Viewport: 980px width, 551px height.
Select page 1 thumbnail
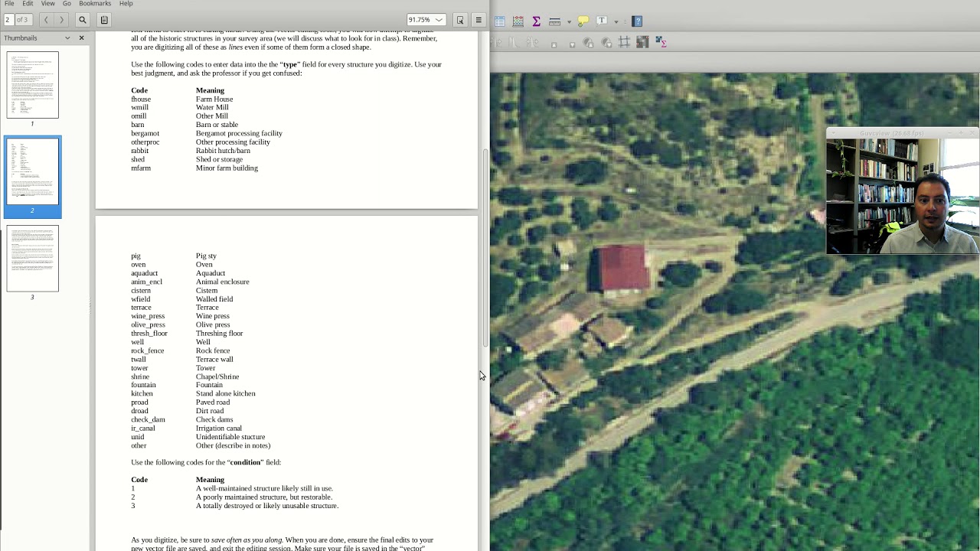(x=32, y=85)
